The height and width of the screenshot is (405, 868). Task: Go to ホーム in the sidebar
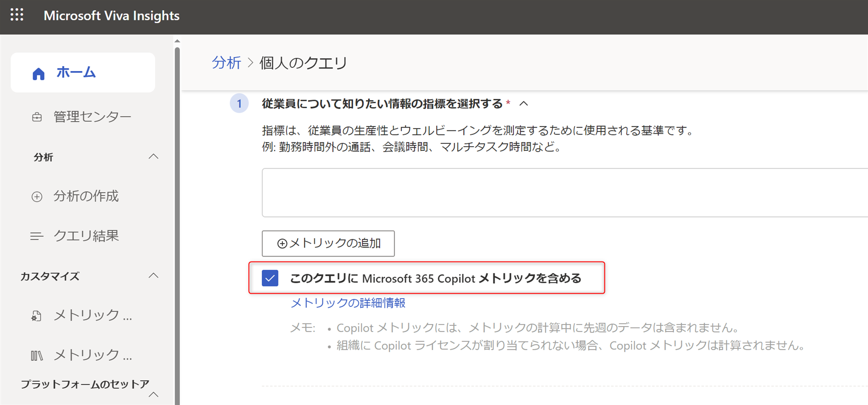pos(83,72)
